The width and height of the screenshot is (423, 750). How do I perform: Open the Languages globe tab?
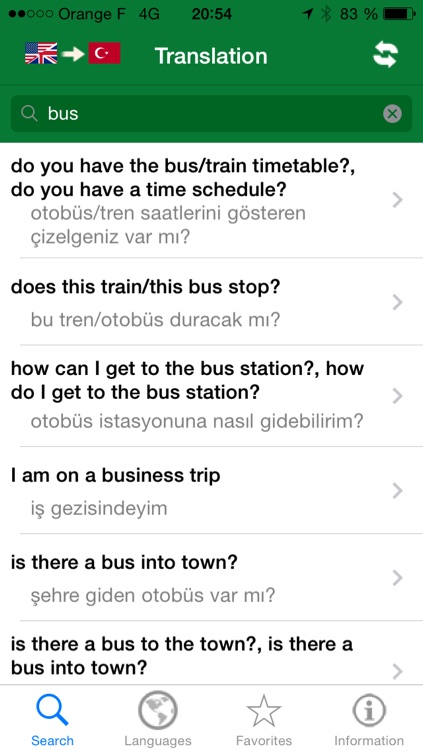coord(157,718)
